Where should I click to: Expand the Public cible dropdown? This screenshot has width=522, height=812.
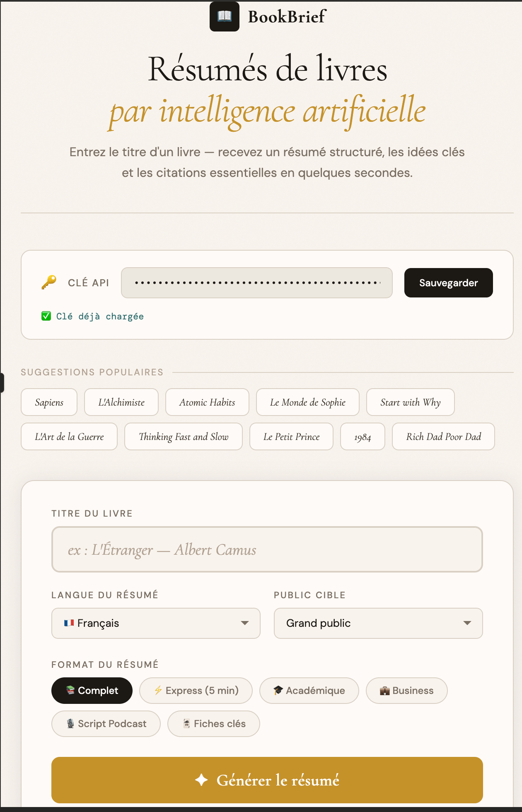tap(378, 623)
